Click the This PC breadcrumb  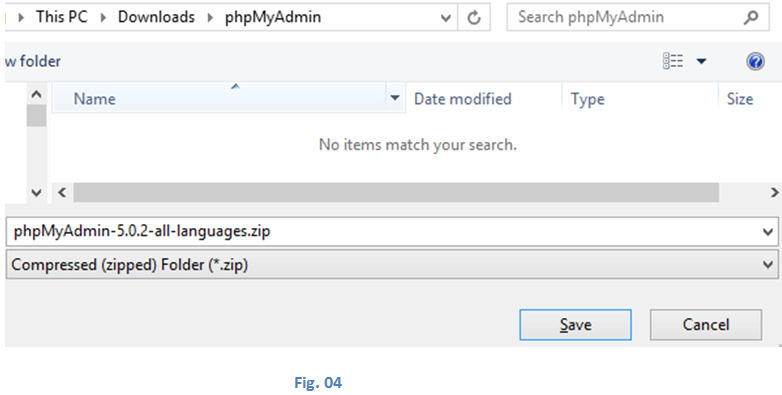62,17
